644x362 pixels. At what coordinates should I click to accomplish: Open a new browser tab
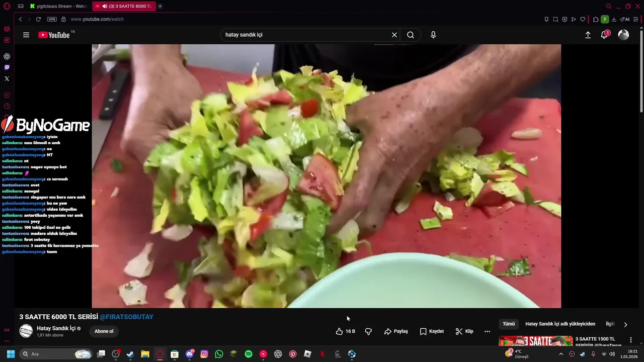pos(160,6)
